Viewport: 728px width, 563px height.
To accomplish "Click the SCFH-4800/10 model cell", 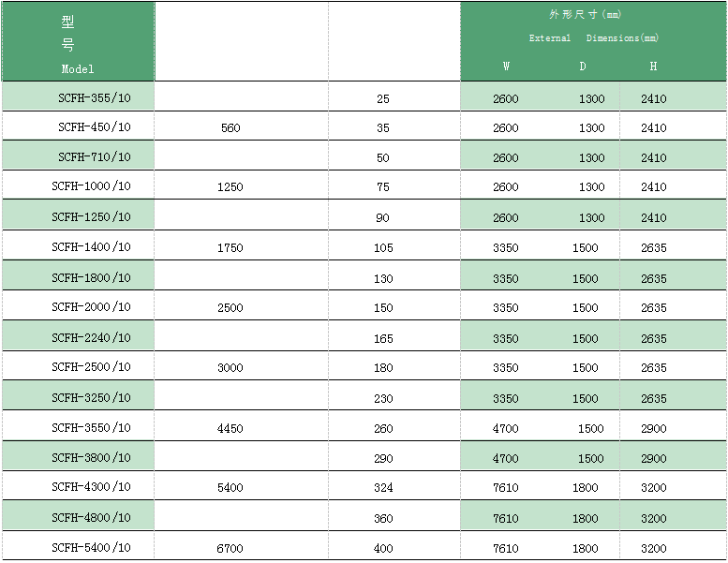I will pos(91,517).
